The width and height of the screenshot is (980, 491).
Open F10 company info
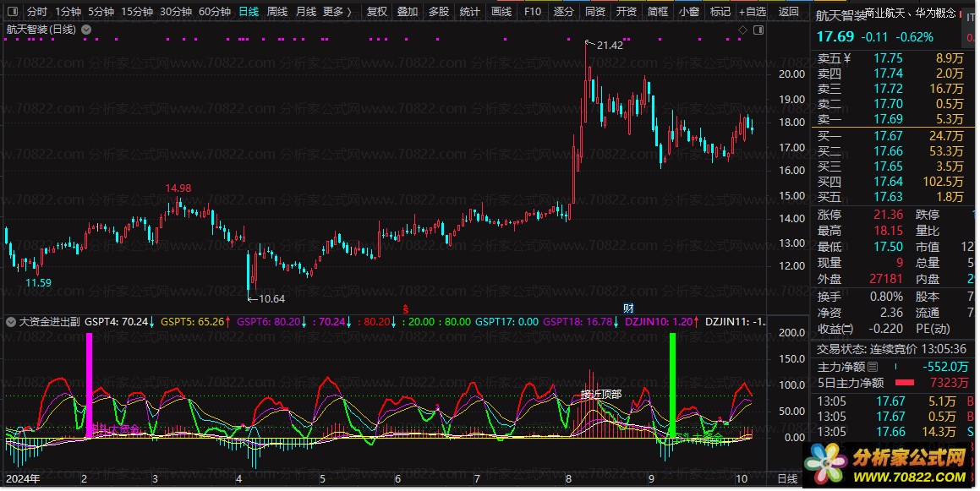533,11
